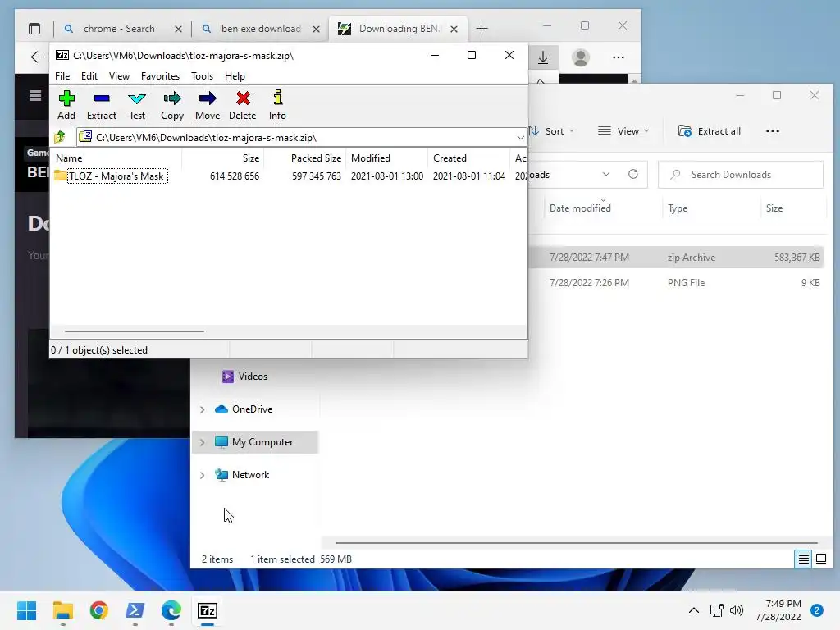Viewport: 840px width, 630px height.
Task: Sort 7-Zip list by Name column
Action: coord(116,158)
